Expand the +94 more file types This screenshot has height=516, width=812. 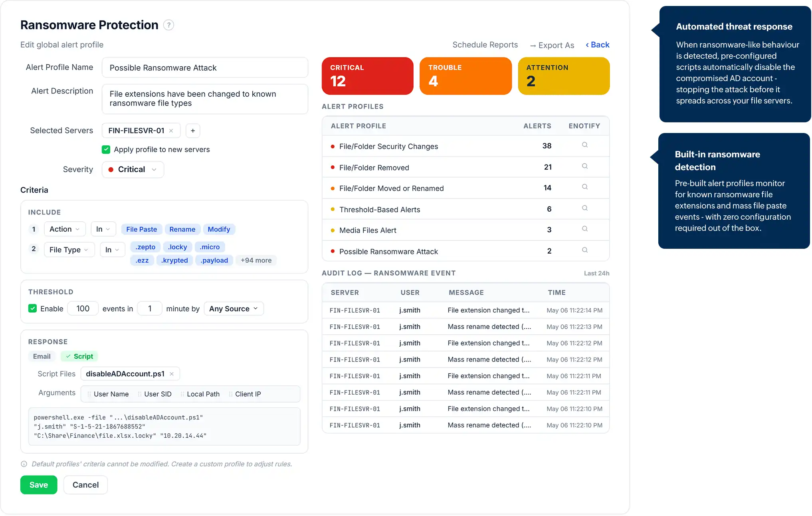coord(256,260)
